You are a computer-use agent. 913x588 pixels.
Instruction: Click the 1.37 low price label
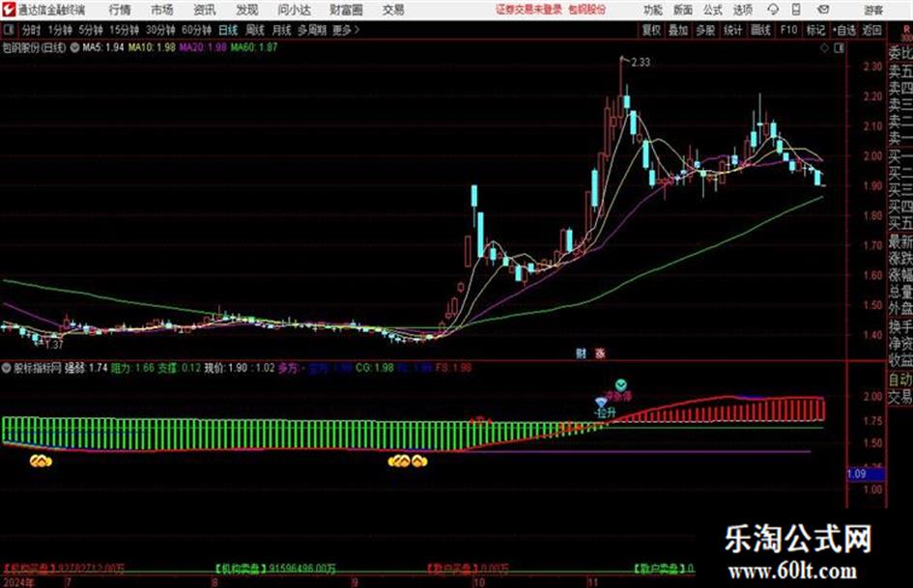coord(53,345)
